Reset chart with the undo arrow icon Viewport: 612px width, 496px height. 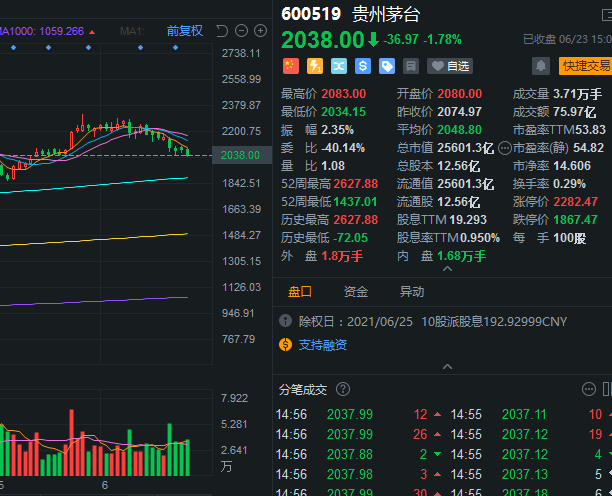(222, 31)
